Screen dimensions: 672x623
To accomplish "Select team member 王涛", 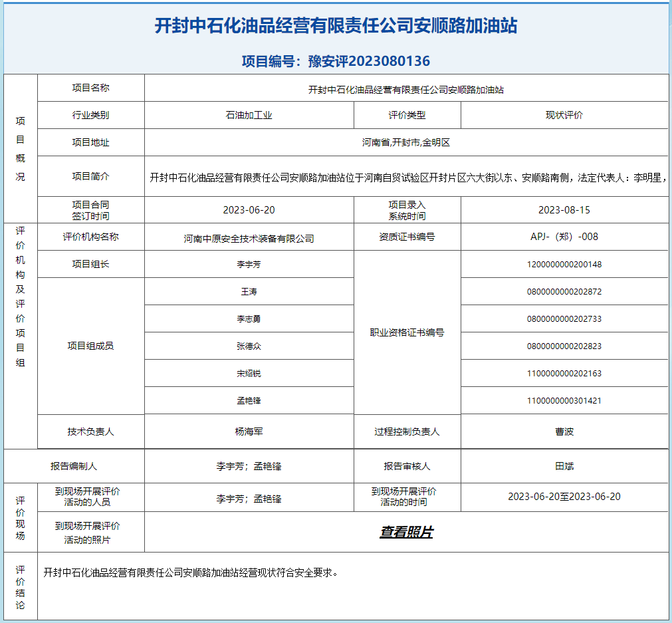I will coord(249,292).
